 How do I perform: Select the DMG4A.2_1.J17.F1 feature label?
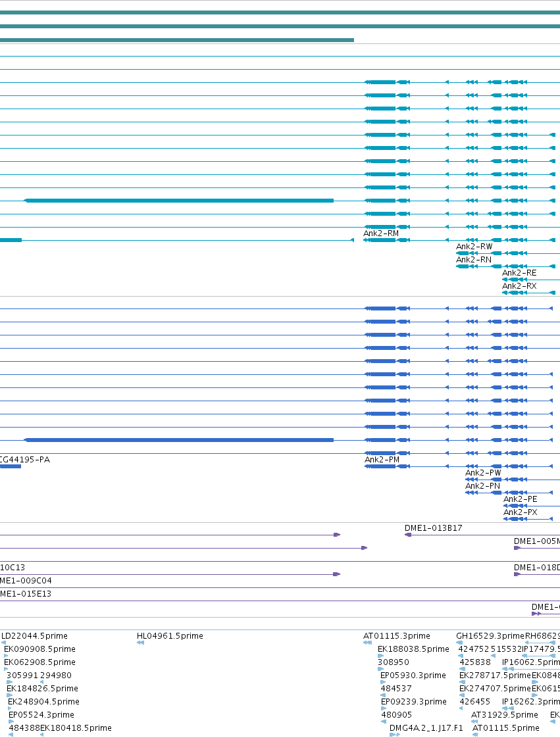pos(426,728)
